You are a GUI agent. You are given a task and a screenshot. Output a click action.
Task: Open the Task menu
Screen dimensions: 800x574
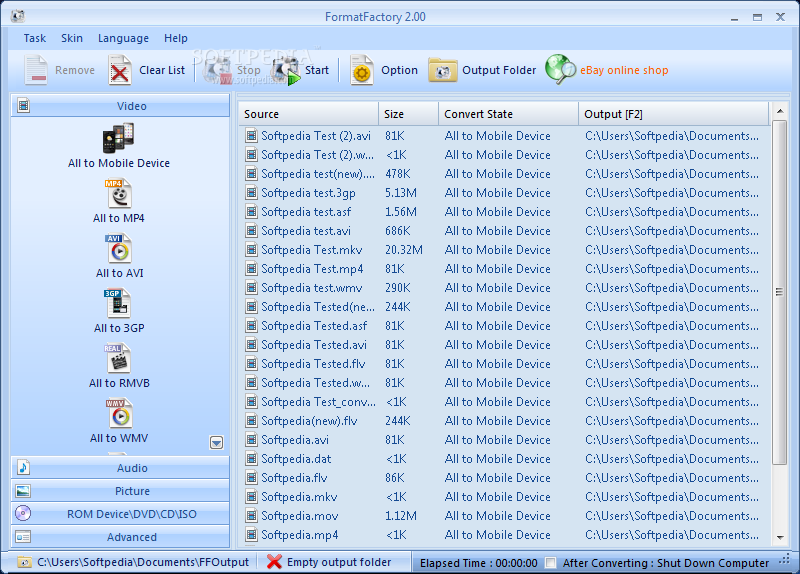[x=35, y=38]
